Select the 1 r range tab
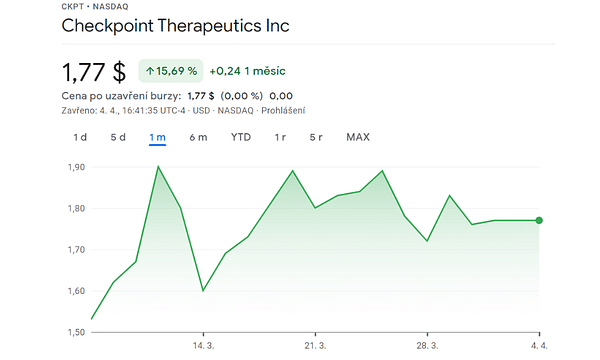Image resolution: width=600 pixels, height=360 pixels. pos(280,137)
